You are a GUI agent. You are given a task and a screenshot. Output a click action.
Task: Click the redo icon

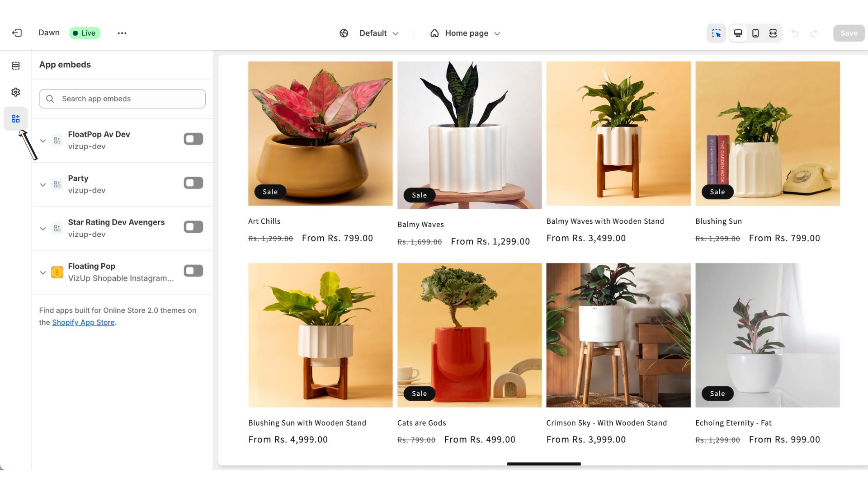tap(813, 33)
